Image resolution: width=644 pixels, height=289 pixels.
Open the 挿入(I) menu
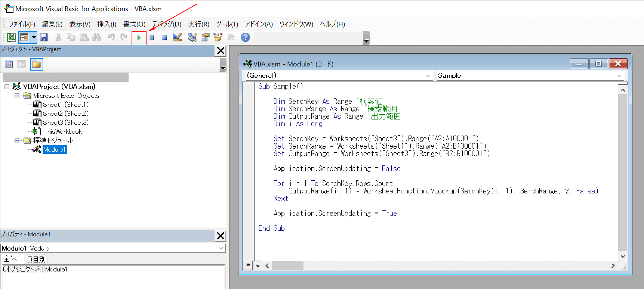click(x=107, y=24)
